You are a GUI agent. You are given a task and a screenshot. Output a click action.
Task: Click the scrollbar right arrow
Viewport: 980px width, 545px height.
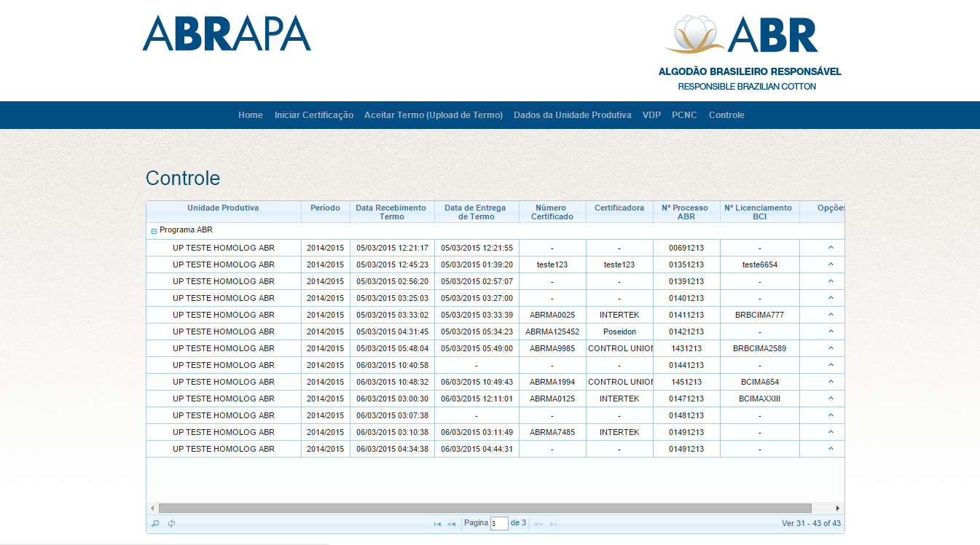tap(838, 508)
